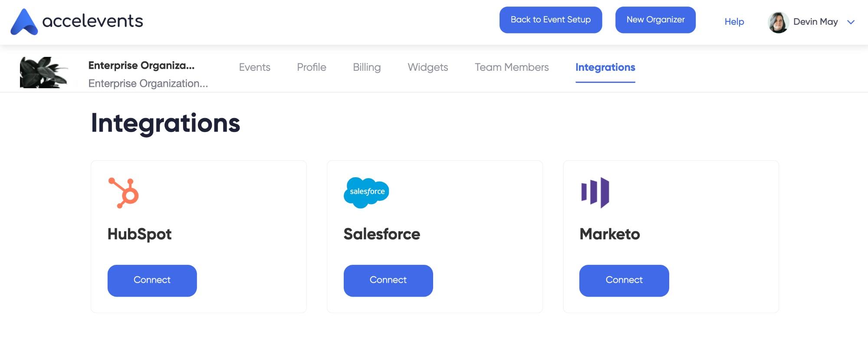The width and height of the screenshot is (868, 363).
Task: Expand the Devin May account dropdown arrow
Action: click(851, 22)
